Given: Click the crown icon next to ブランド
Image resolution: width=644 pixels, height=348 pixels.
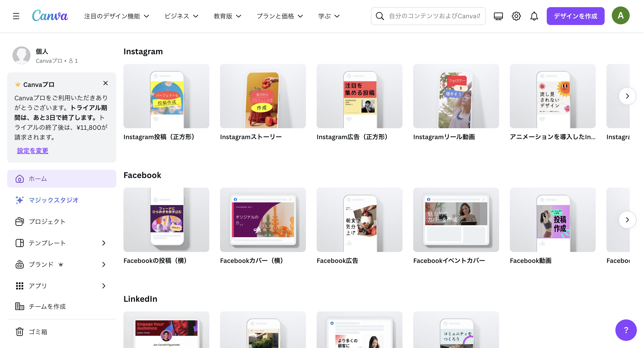Looking at the screenshot, I should point(61,264).
